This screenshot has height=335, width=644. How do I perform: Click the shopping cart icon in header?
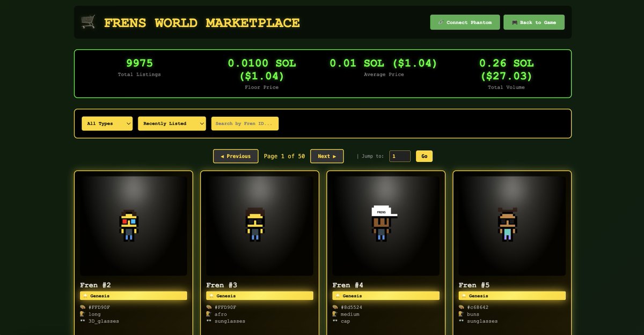(x=88, y=22)
